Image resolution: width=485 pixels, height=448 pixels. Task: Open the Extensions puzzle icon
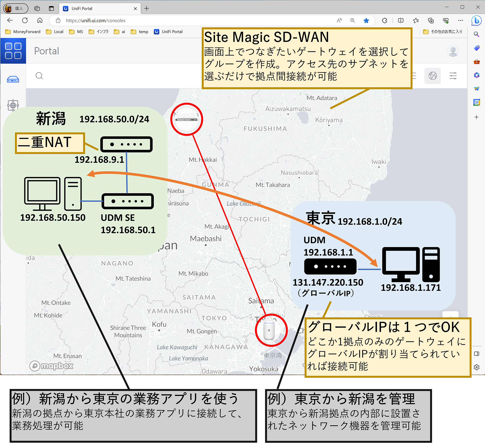coord(384,21)
